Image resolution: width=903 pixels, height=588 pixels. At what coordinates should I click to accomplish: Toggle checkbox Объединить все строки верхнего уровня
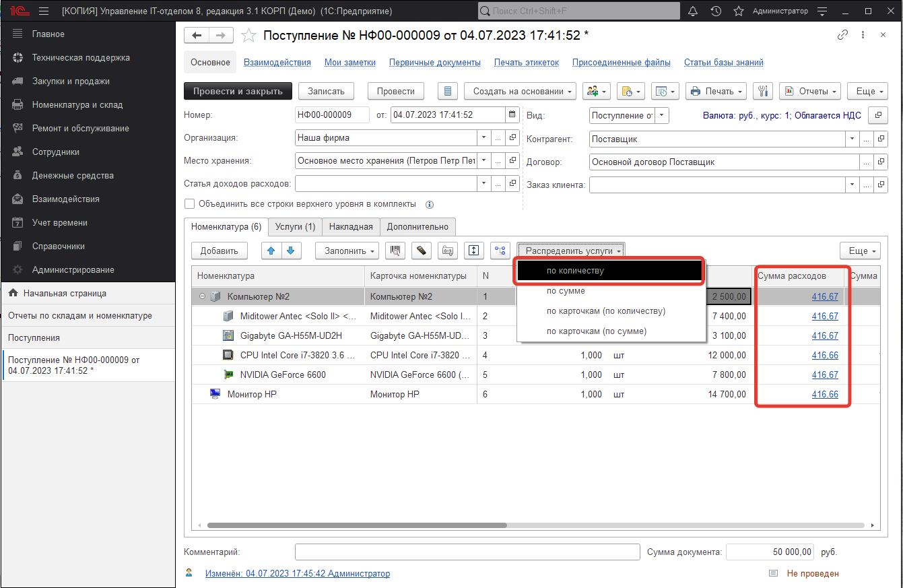[190, 204]
